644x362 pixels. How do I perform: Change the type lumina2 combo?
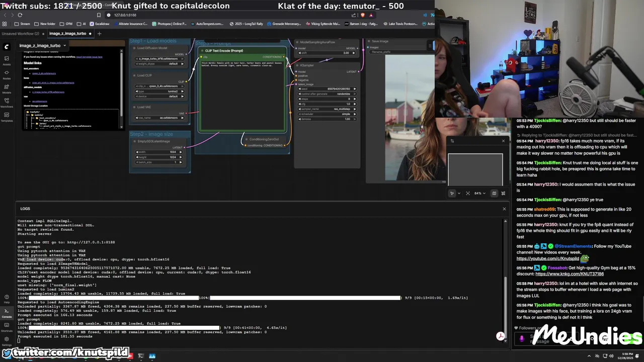pyautogui.click(x=160, y=91)
